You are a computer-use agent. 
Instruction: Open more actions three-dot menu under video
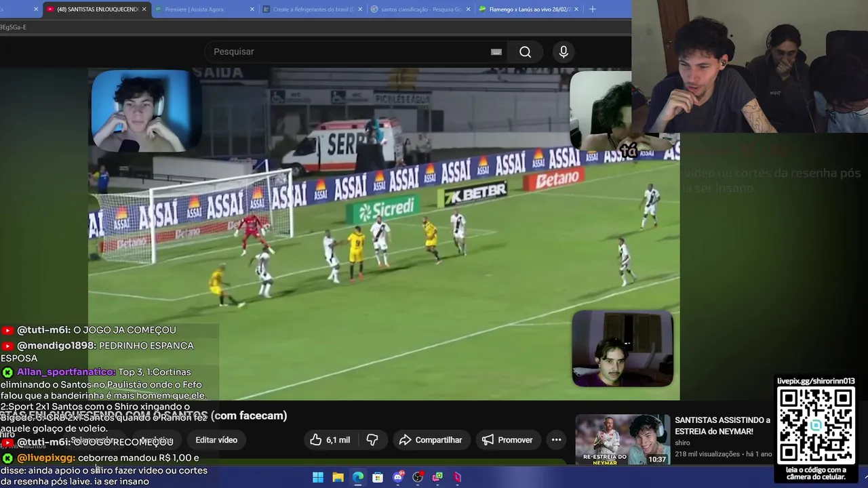556,440
